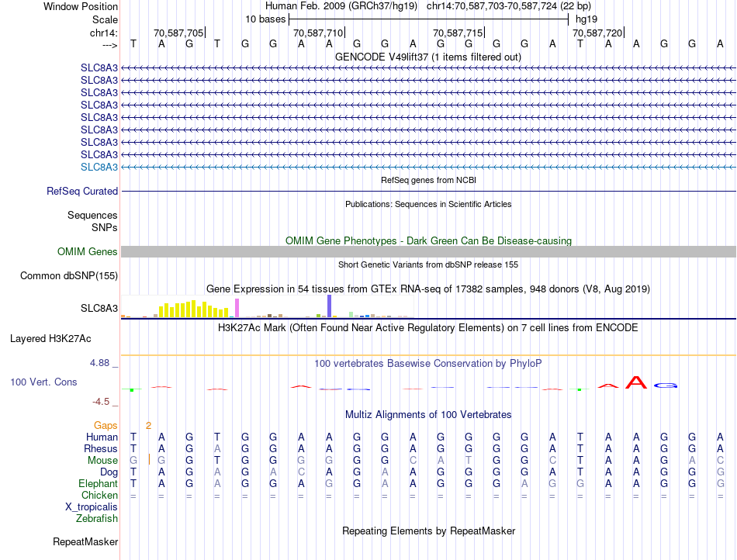Select the Mouse alignment row label
The width and height of the screenshot is (737, 560).
pos(102,461)
